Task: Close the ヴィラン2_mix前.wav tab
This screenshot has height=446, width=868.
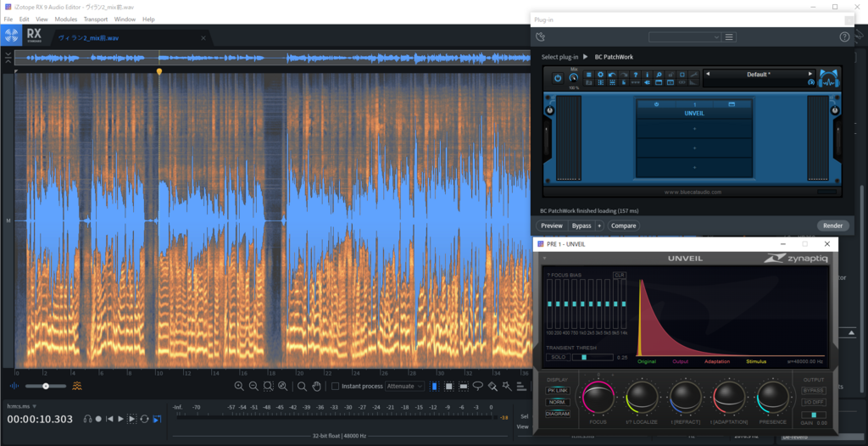Action: [x=203, y=38]
